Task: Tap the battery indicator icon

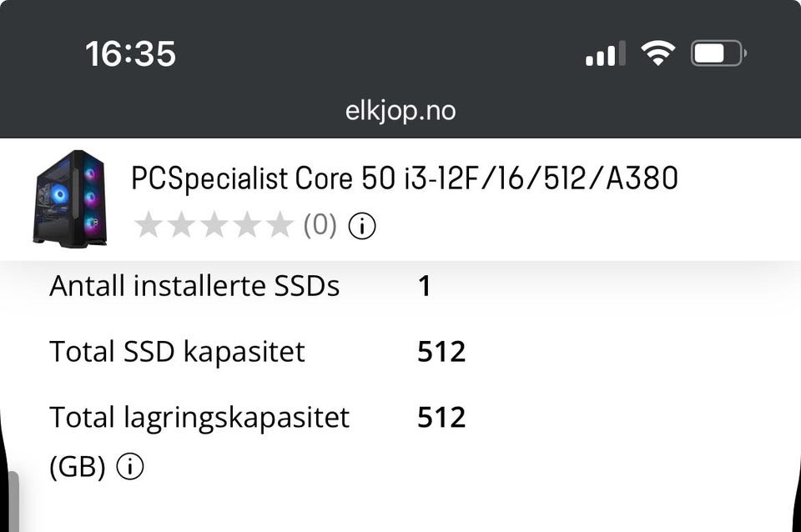Action: pyautogui.click(x=718, y=54)
